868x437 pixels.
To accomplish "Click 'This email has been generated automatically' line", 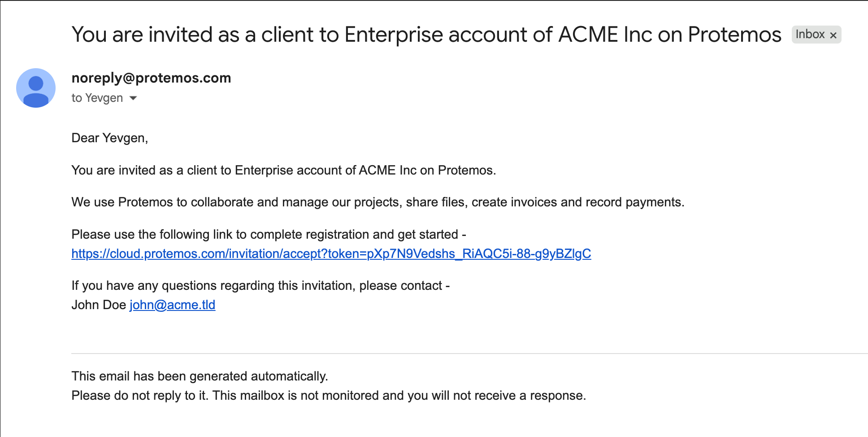I will pyautogui.click(x=200, y=376).
